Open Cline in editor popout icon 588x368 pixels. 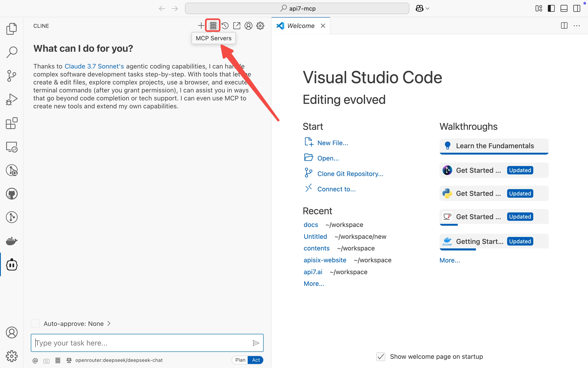pyautogui.click(x=237, y=26)
